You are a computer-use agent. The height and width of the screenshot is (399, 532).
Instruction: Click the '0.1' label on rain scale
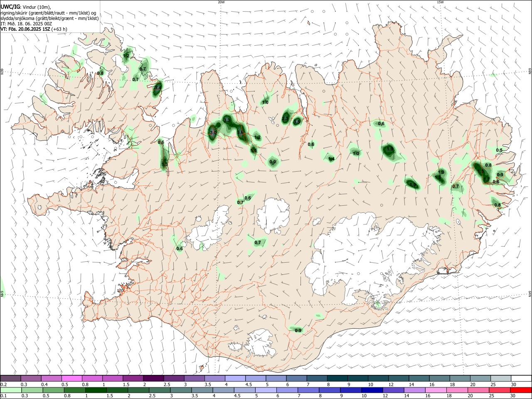[x=4, y=396]
